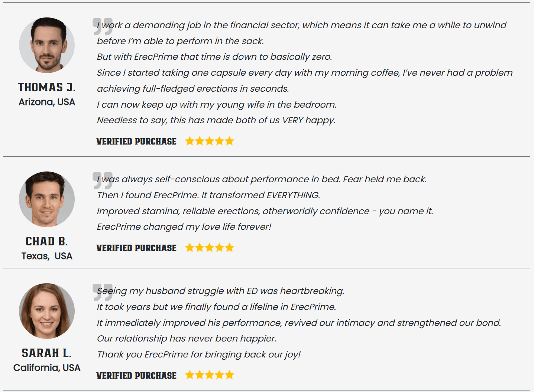Click the quote mark icon in Chad B.'s review
The height and width of the screenshot is (392, 534).
103,180
